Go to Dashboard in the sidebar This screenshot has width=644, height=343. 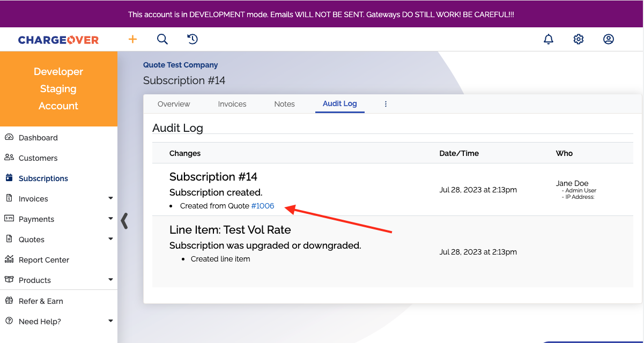[x=38, y=138]
